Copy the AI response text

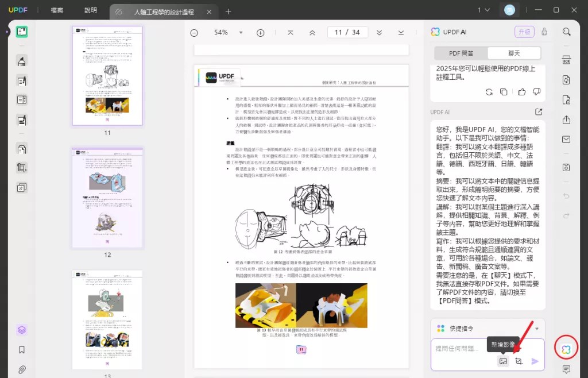pos(504,92)
